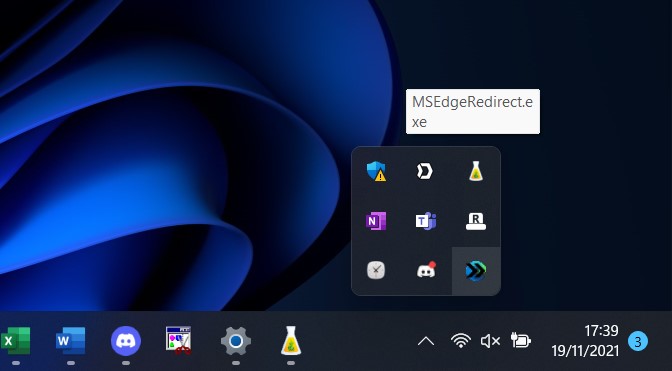Open notification center badge showing 3
This screenshot has width=672, height=371.
coord(638,341)
